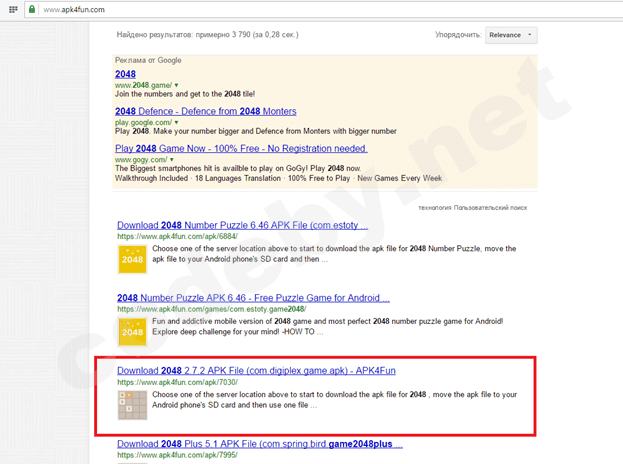The width and height of the screenshot is (623, 464).
Task: Open 'Download 2048 Number Puzzle 6.46 APK File' result
Action: (x=242, y=225)
